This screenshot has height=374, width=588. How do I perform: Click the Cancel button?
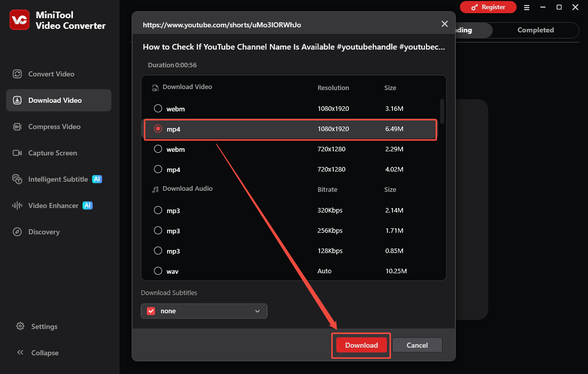pyautogui.click(x=417, y=345)
